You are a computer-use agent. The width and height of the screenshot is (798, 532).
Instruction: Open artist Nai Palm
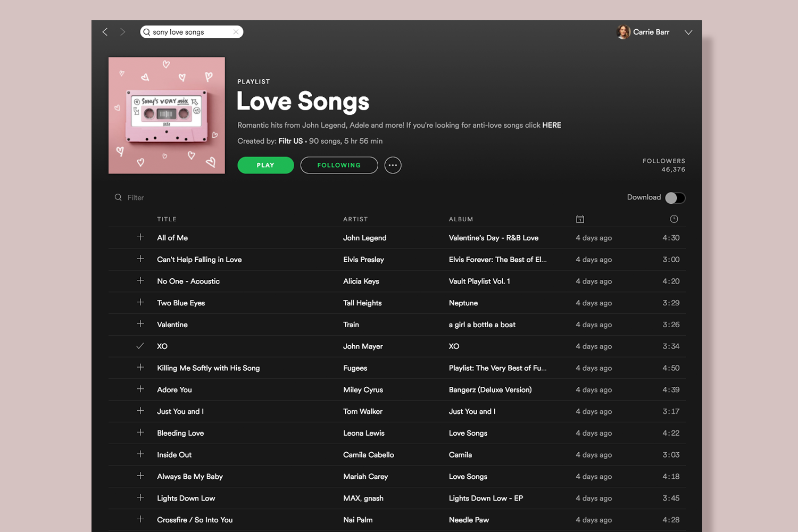coord(358,520)
